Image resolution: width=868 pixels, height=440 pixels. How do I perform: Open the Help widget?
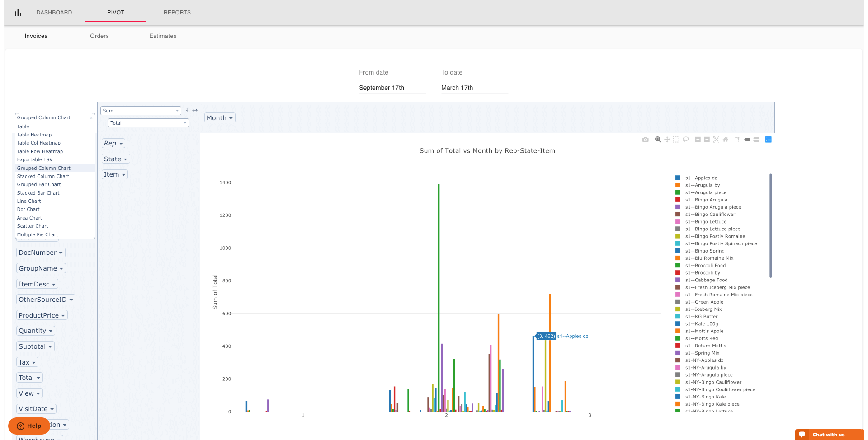tap(29, 426)
